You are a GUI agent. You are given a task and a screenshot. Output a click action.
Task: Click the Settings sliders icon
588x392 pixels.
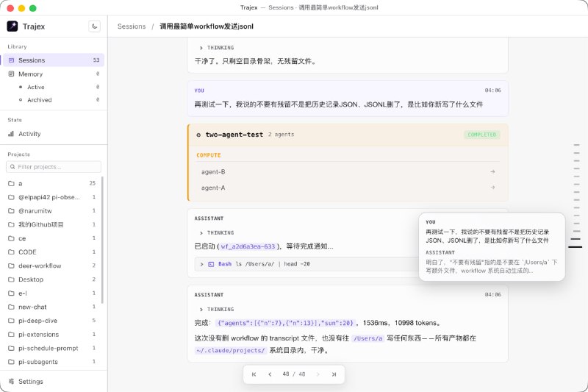11,382
